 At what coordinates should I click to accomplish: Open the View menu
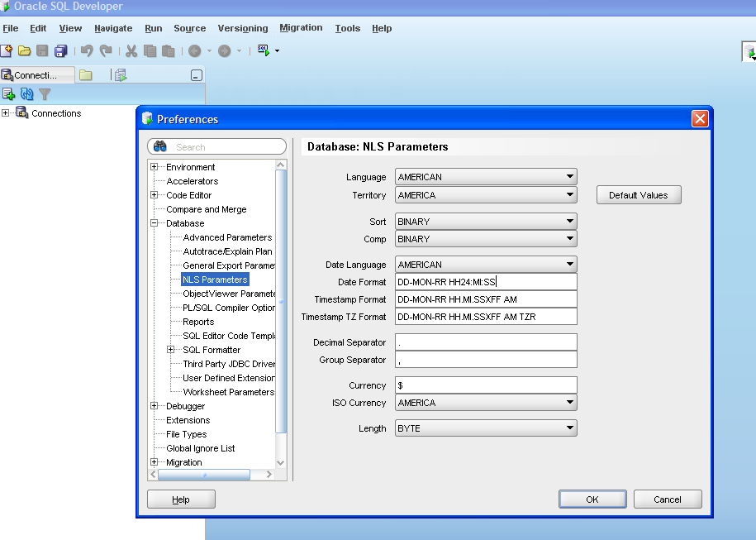click(70, 28)
